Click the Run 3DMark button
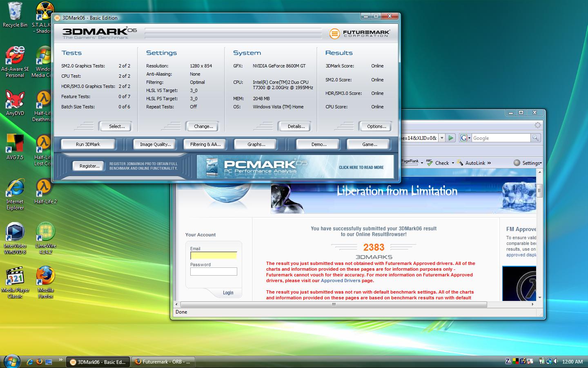Viewport: 588px width, 368px height. click(88, 144)
